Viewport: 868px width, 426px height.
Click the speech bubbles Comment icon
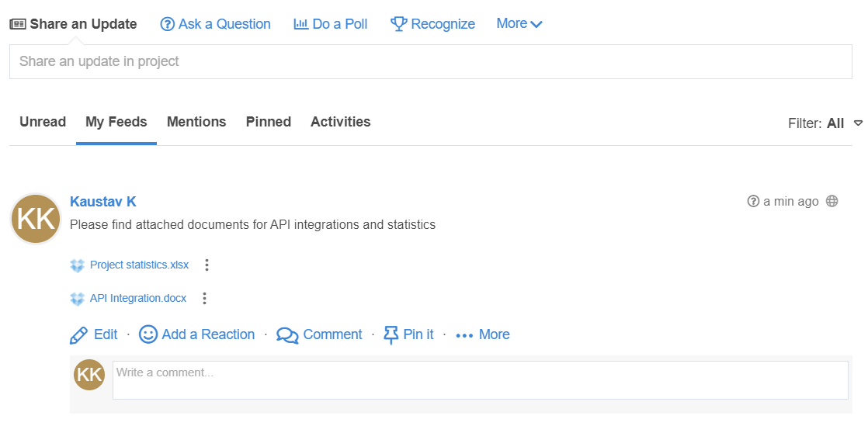coord(287,335)
